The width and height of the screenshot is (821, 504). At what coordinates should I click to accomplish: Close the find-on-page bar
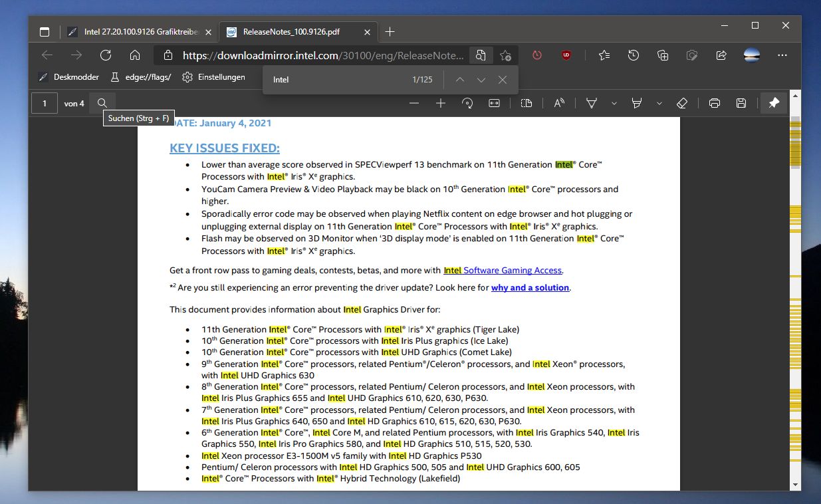pyautogui.click(x=503, y=80)
